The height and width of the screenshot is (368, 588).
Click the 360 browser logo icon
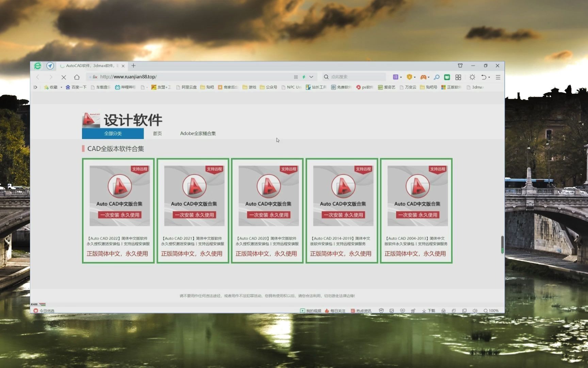pos(38,66)
